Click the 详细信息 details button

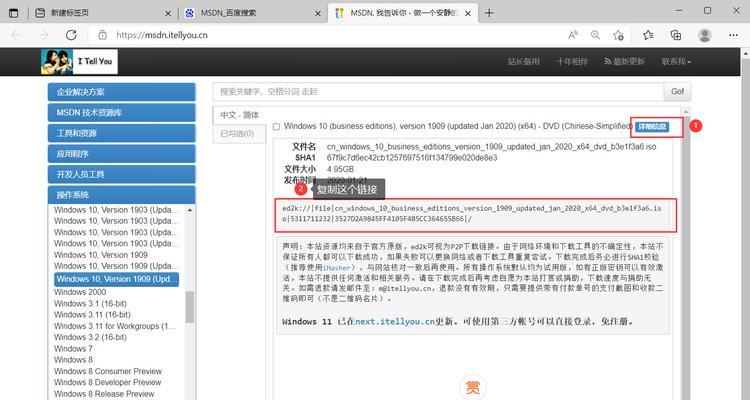tap(651, 127)
